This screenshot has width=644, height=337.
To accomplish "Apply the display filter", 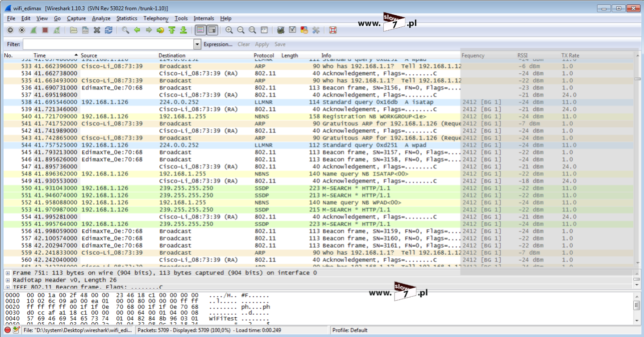I will (x=262, y=44).
